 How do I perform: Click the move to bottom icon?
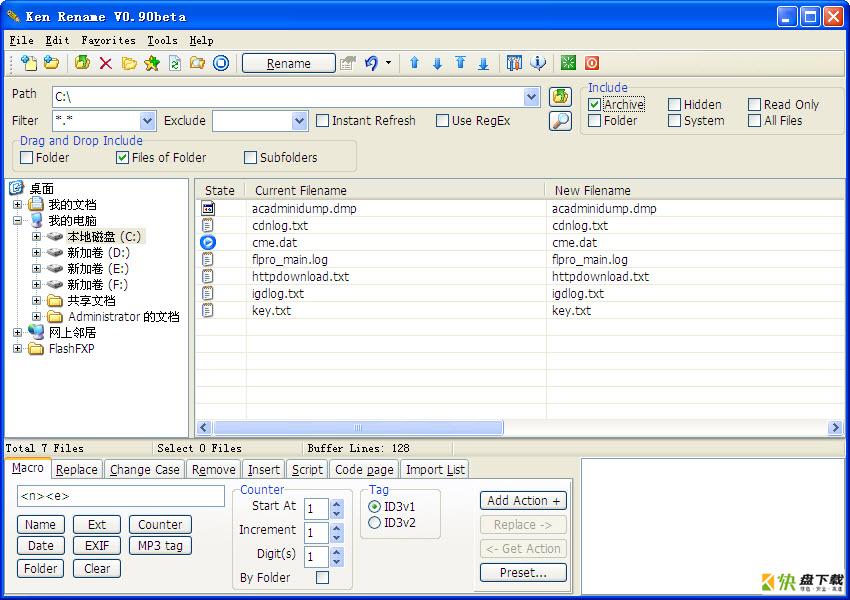point(484,64)
